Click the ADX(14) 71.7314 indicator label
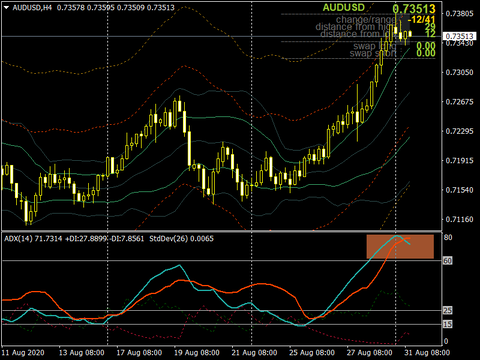Image resolution: width=480 pixels, height=360 pixels. [33, 238]
